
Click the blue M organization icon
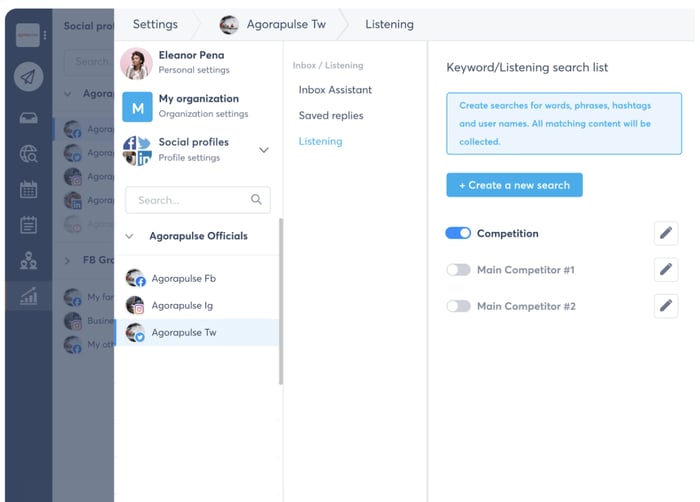138,107
